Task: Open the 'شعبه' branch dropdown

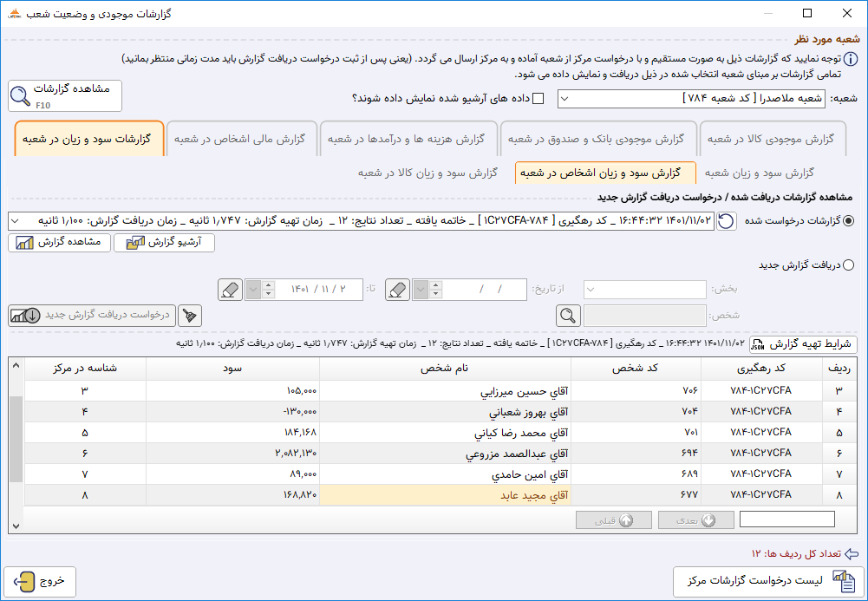Action: point(691,99)
